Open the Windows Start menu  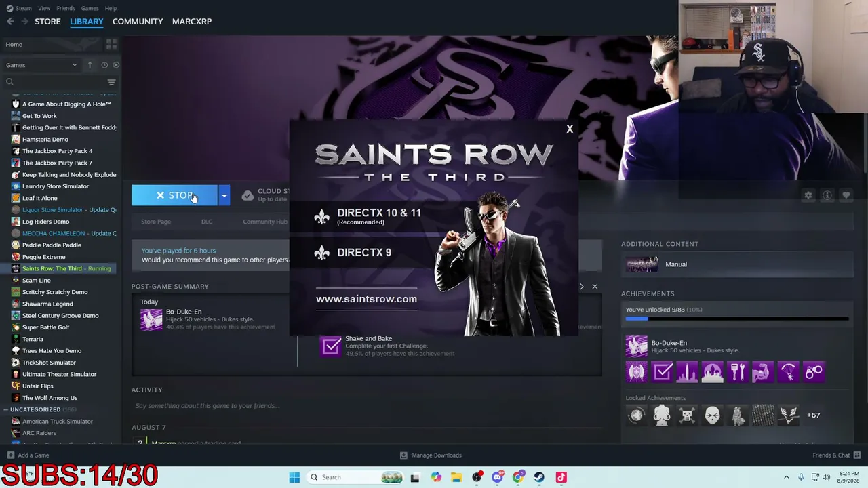tap(294, 477)
